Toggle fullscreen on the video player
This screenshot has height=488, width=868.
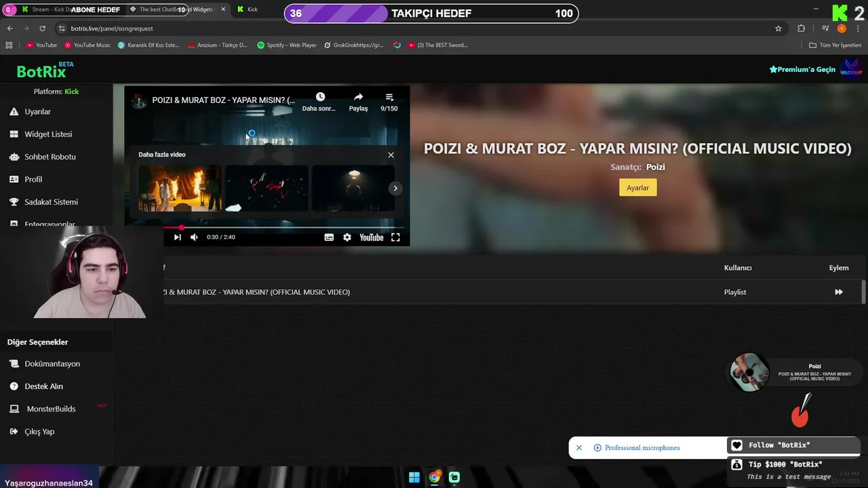[x=395, y=237]
